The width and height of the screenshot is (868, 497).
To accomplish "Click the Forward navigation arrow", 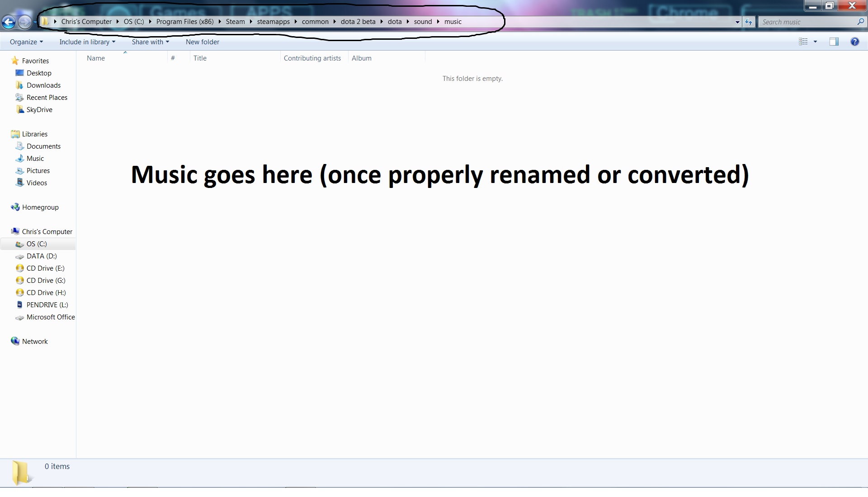I will point(25,21).
